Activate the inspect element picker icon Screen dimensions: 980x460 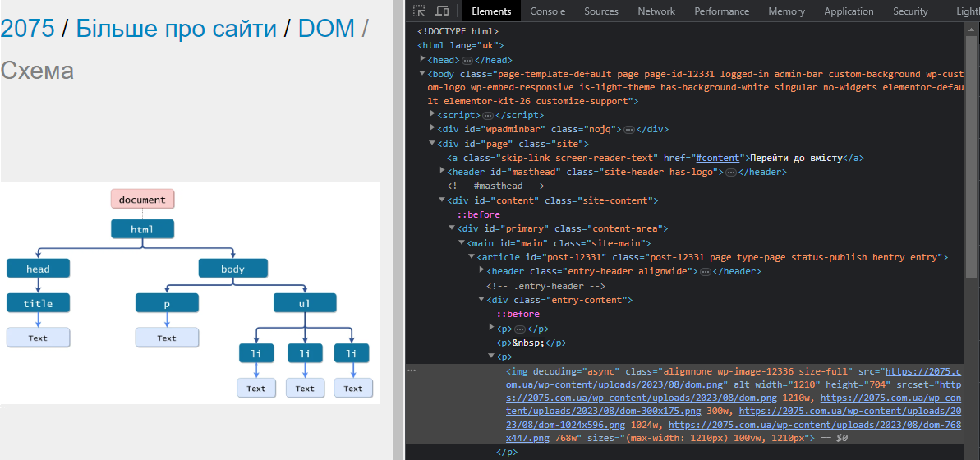click(x=420, y=11)
